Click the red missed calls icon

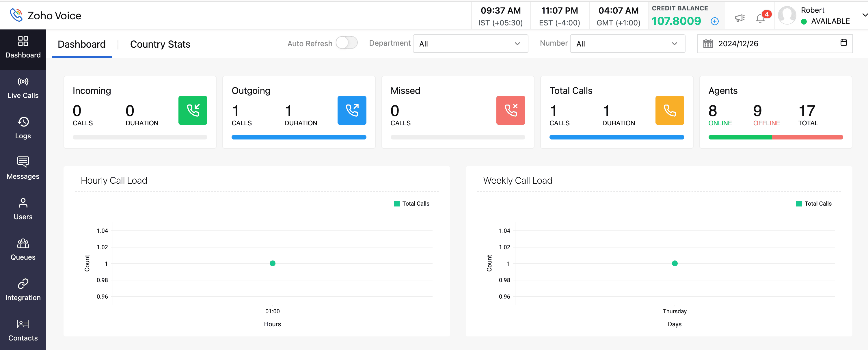(510, 110)
